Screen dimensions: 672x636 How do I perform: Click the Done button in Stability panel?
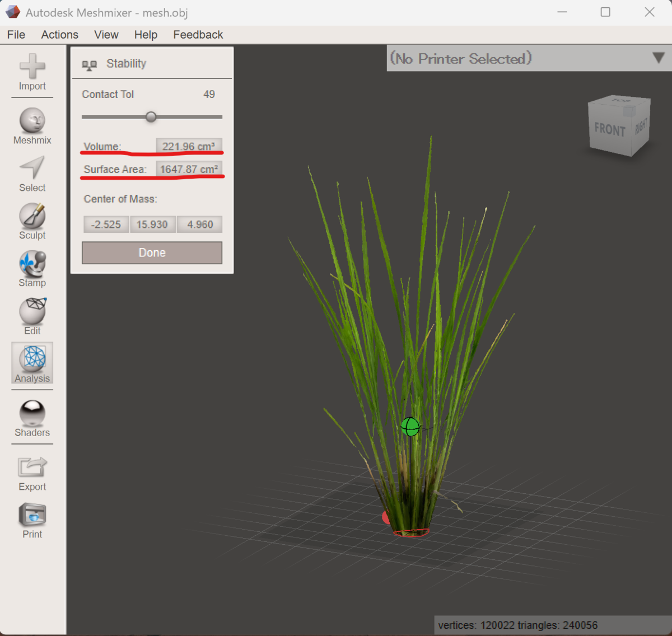152,252
